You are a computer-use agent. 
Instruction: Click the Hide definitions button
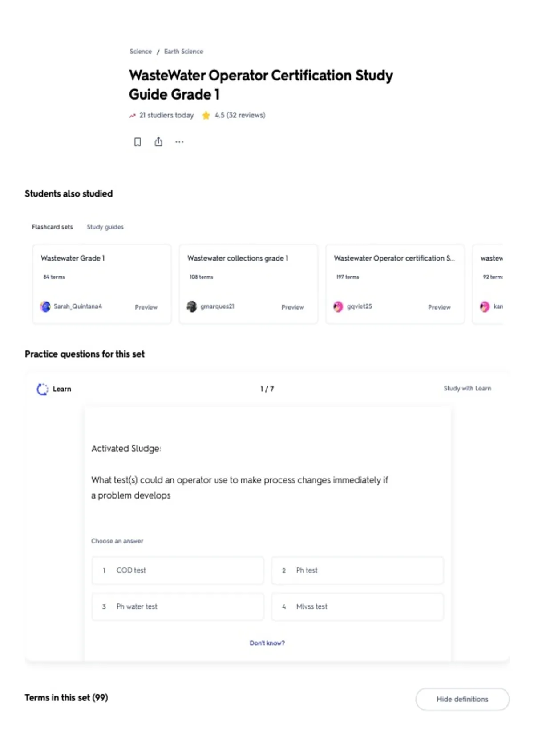coord(462,699)
